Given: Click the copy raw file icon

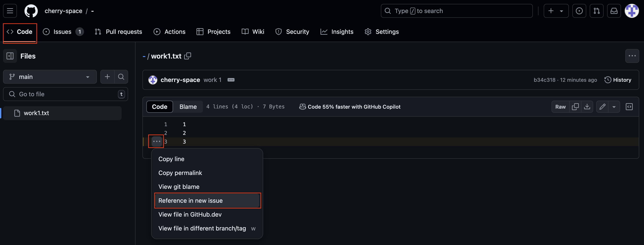Looking at the screenshot, I should coord(575,107).
